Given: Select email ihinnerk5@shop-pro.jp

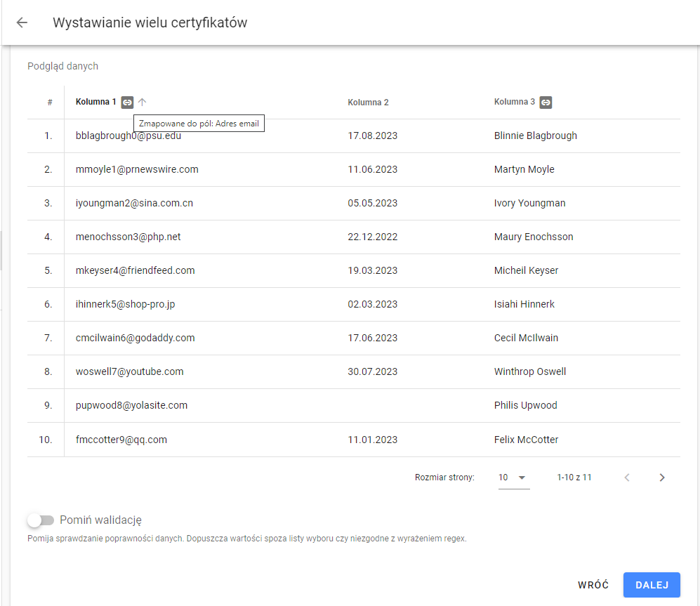Looking at the screenshot, I should [126, 304].
